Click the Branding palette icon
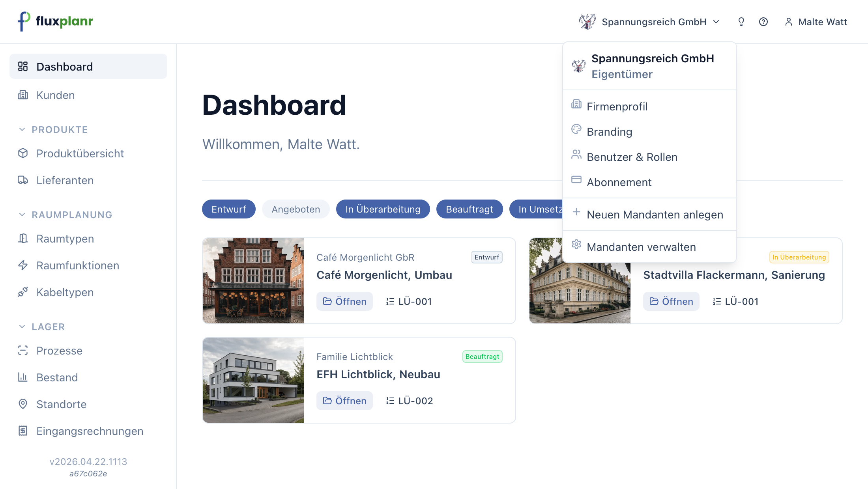The height and width of the screenshot is (489, 868). click(x=576, y=129)
